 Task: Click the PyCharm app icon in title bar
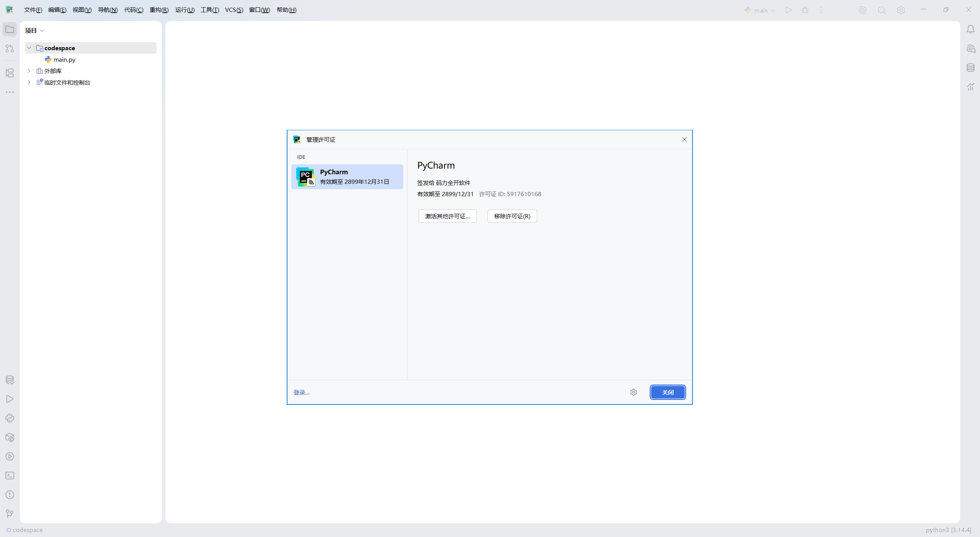pyautogui.click(x=10, y=10)
